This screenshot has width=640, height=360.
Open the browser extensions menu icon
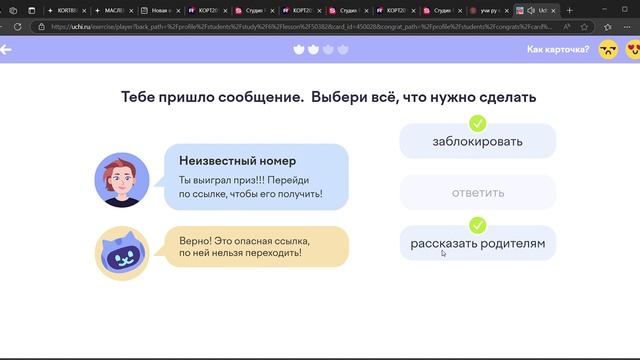607,27
